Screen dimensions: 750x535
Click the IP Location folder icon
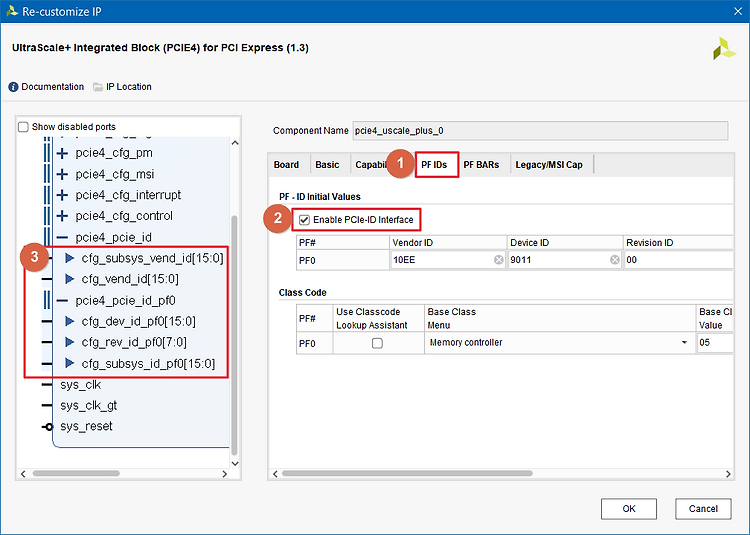tap(98, 87)
